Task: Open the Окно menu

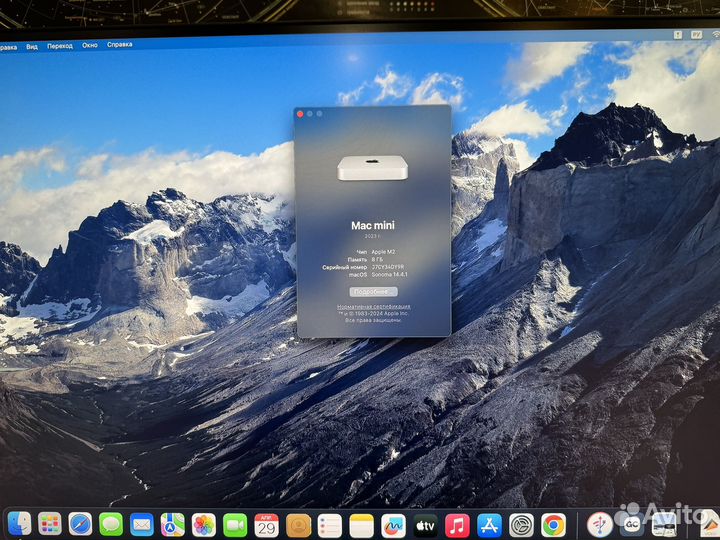Action: [x=90, y=45]
